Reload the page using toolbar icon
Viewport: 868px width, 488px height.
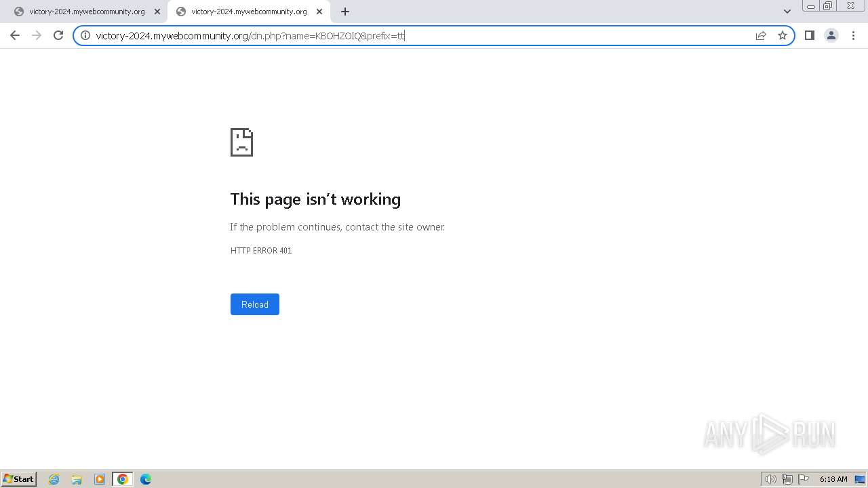58,35
